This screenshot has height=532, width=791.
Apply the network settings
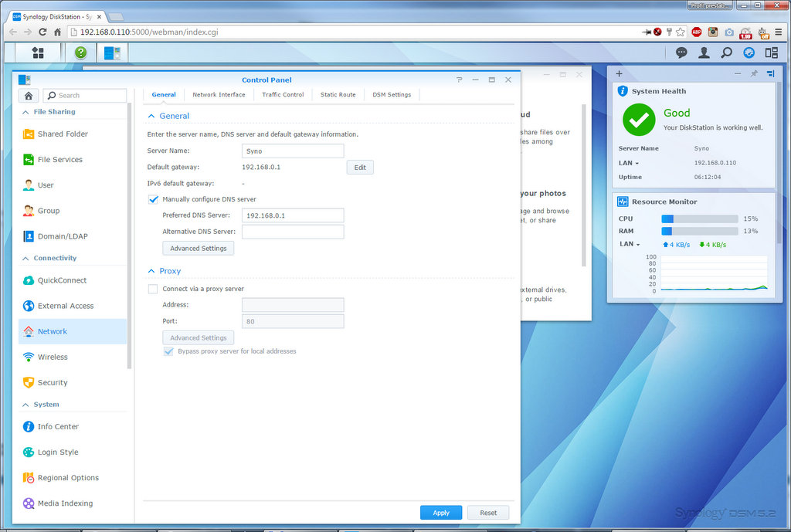[441, 513]
